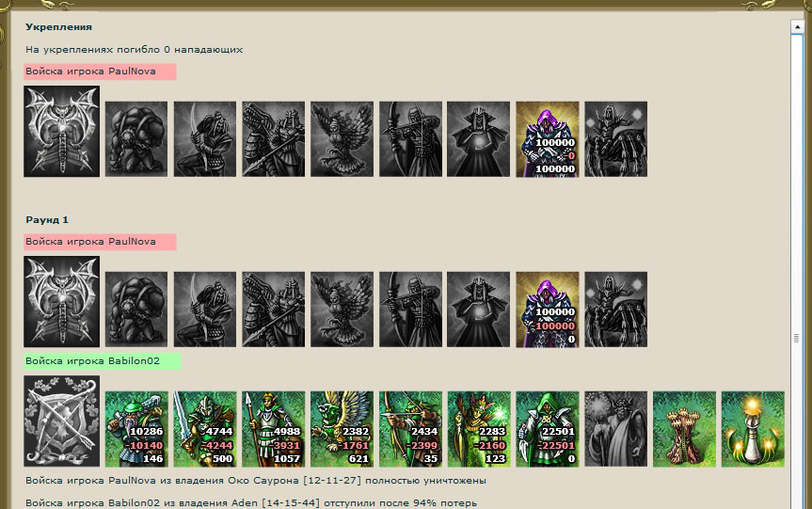Select Babilon02's griffin unit with 2382 troops
The image size is (812, 509).
(x=342, y=429)
